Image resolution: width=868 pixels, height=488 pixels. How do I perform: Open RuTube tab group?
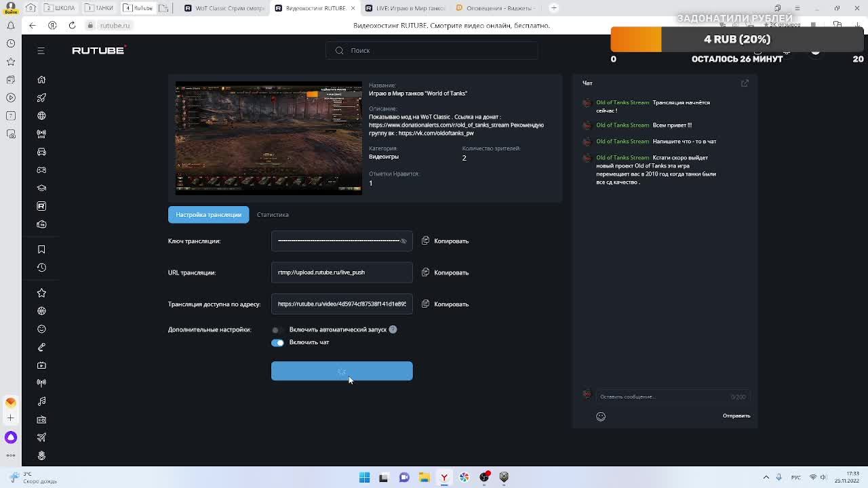point(139,8)
